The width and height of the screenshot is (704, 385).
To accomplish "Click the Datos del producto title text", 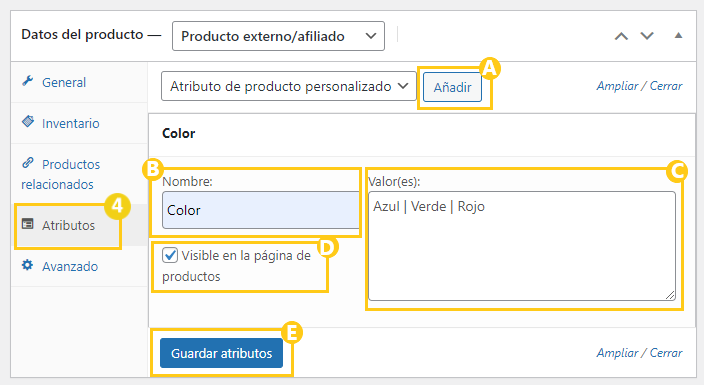I will pyautogui.click(x=82, y=35).
